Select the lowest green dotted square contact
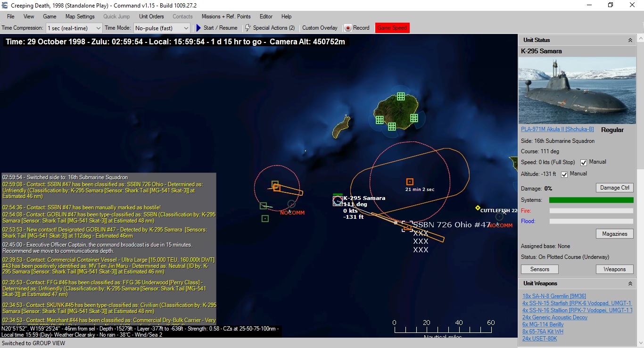644x348 pixels. [265, 218]
